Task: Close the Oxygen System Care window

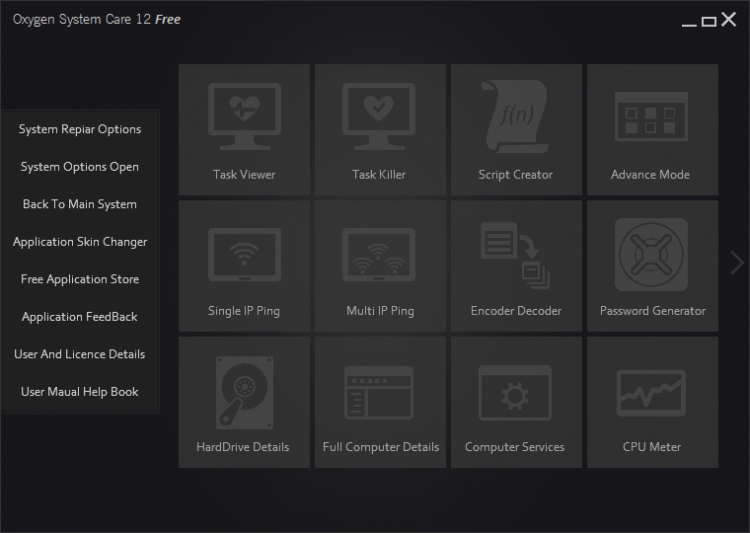Action: tap(729, 20)
